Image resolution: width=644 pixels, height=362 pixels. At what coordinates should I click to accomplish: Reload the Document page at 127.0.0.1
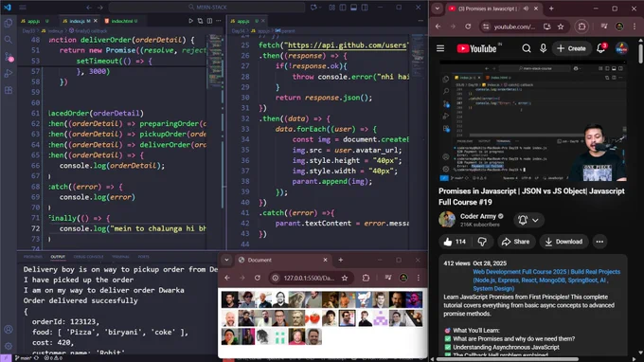(257, 278)
